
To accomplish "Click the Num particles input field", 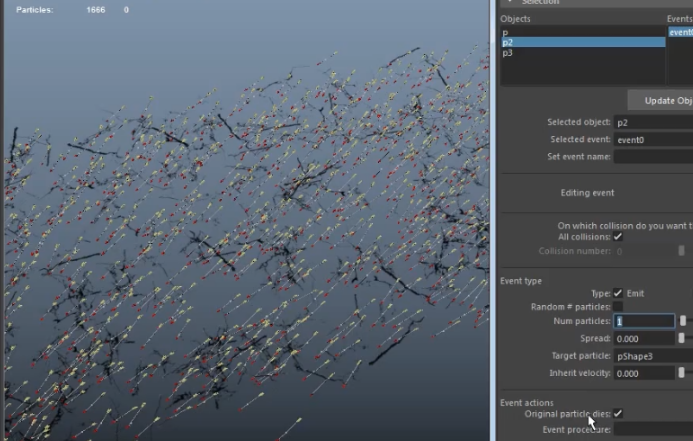I will coord(644,321).
